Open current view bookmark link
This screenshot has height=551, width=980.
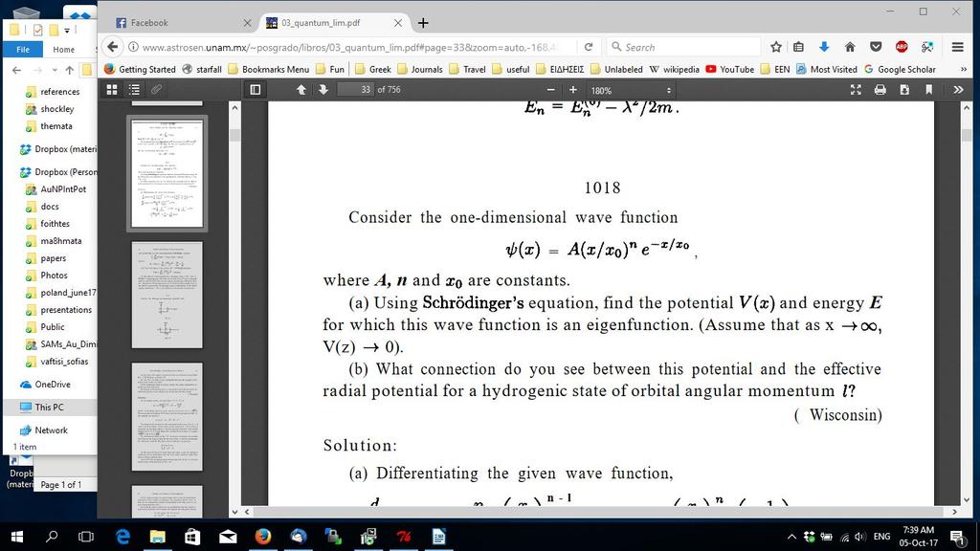928,90
